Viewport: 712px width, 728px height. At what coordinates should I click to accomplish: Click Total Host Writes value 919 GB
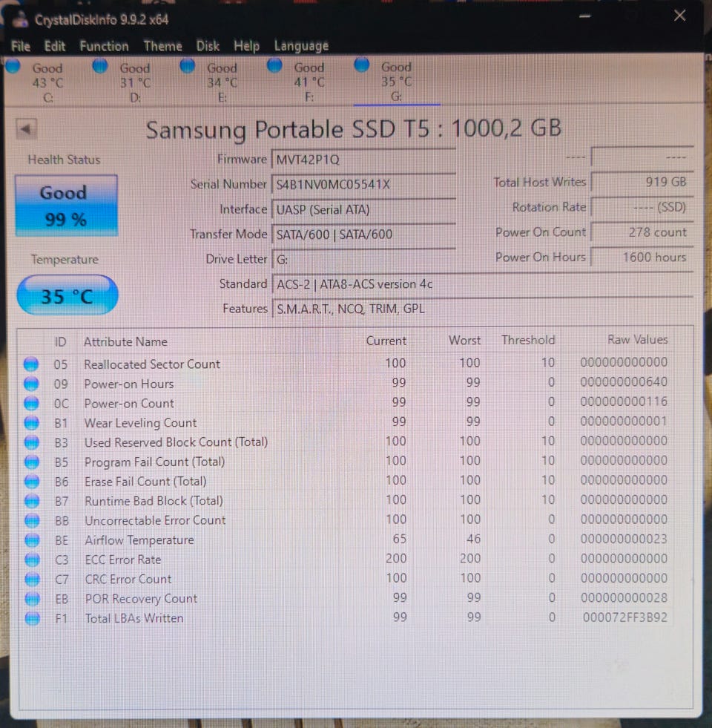[x=642, y=182]
